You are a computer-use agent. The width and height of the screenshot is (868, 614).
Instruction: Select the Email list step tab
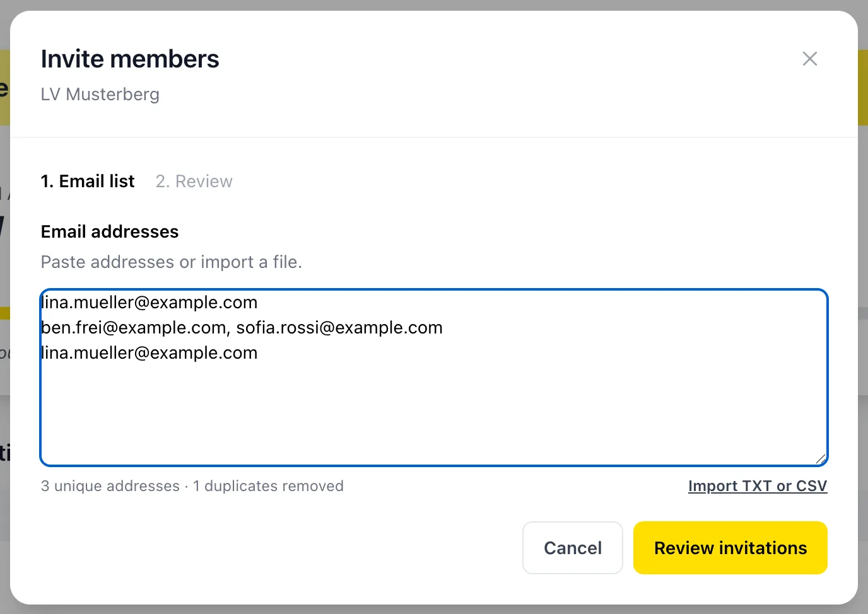pos(88,182)
